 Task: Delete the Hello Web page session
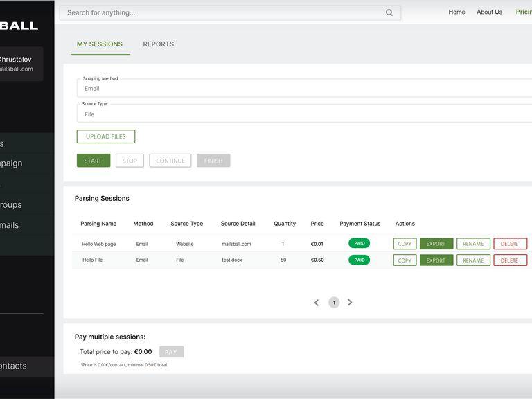click(x=510, y=244)
